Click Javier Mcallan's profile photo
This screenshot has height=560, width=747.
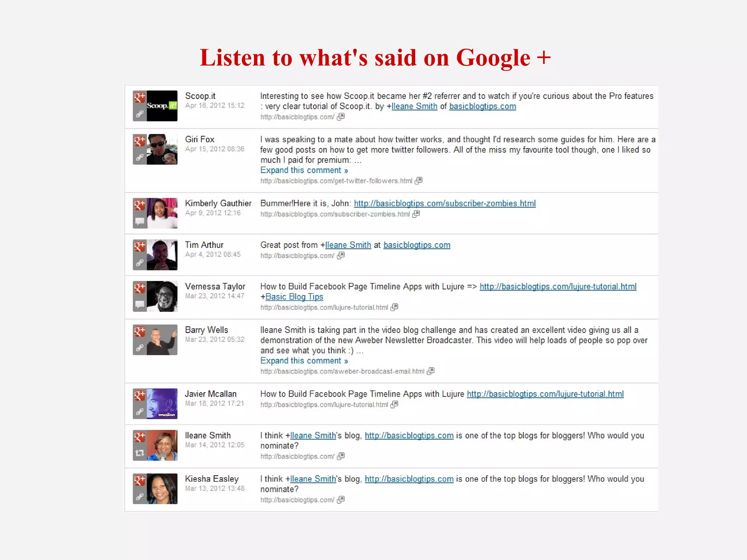[162, 404]
